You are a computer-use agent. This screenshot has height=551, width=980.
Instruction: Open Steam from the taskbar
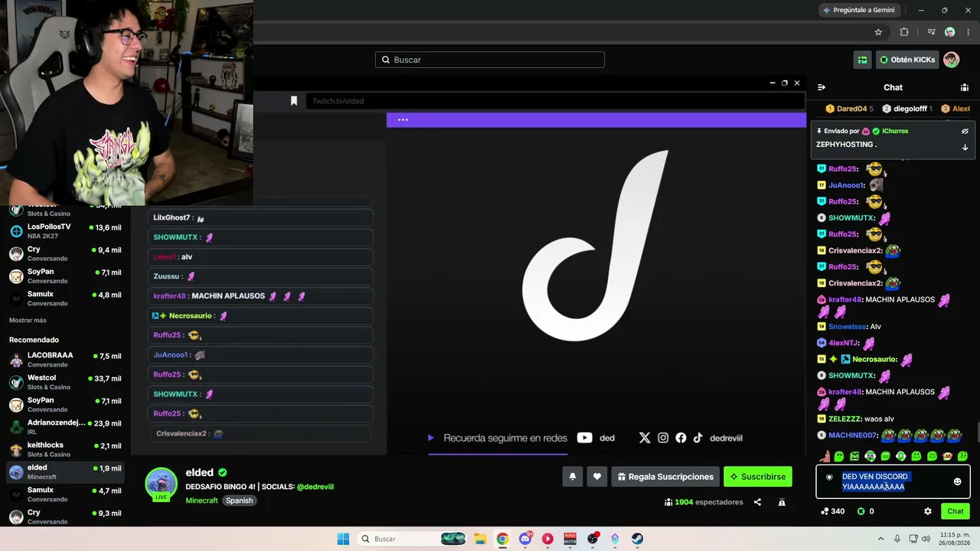coord(637,539)
